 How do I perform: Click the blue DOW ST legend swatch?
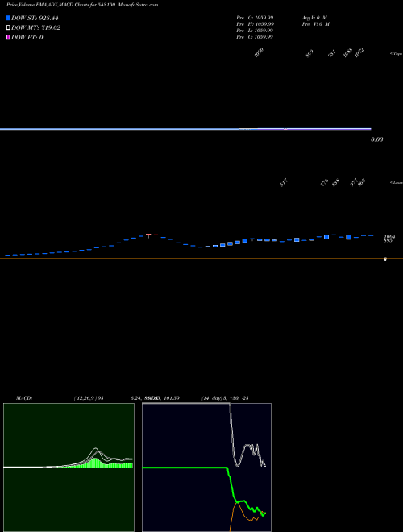point(8,18)
